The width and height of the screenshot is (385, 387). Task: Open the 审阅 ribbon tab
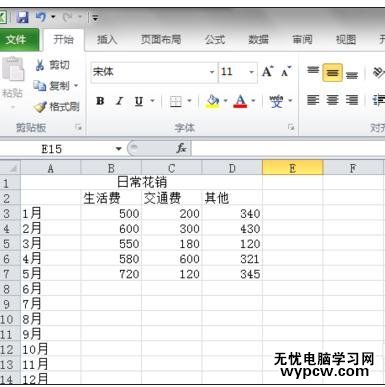[302, 40]
